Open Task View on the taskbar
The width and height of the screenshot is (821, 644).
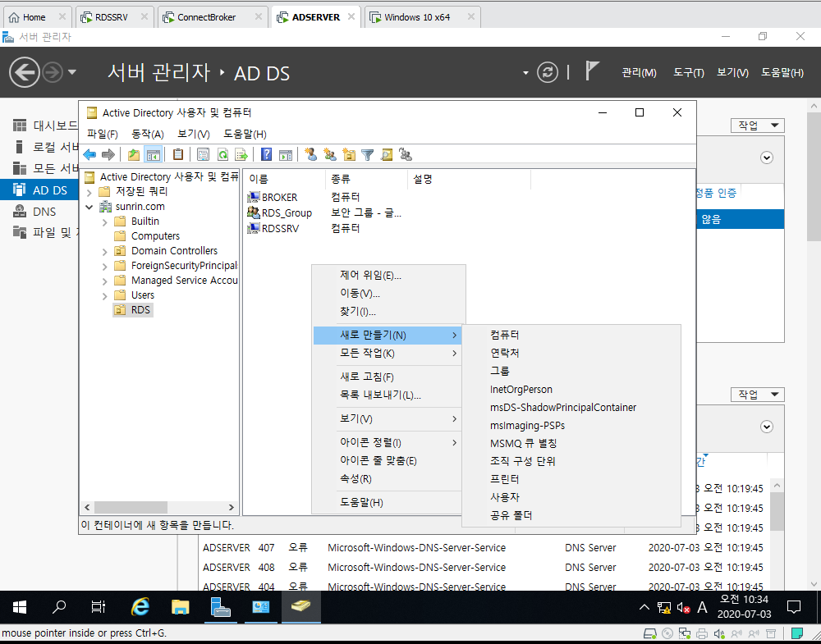click(99, 607)
